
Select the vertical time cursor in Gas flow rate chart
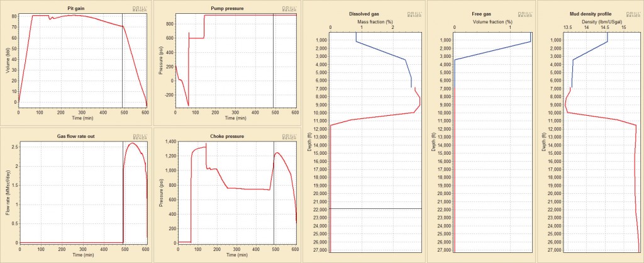click(123, 189)
